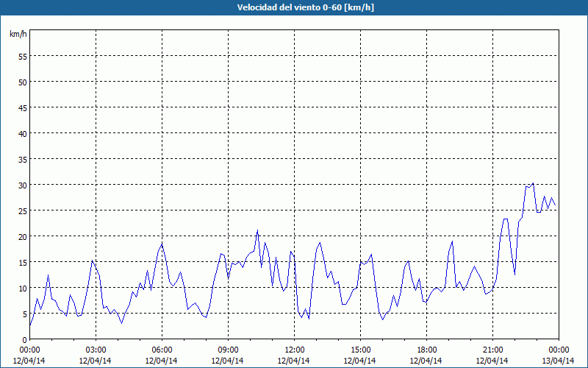588x368 pixels.
Task: Select the y-axis value label '45'
Action: 23,107
